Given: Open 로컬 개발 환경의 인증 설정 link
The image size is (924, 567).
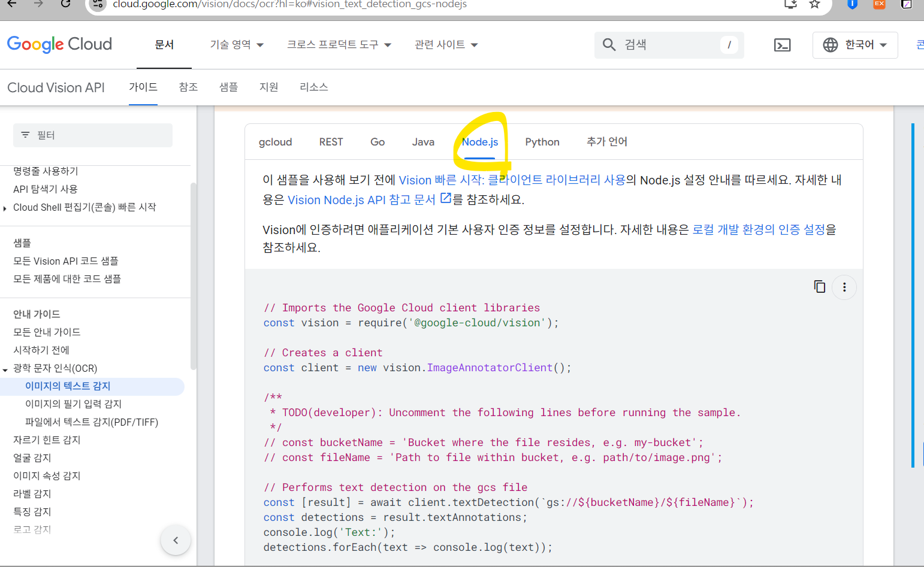Looking at the screenshot, I should [759, 230].
